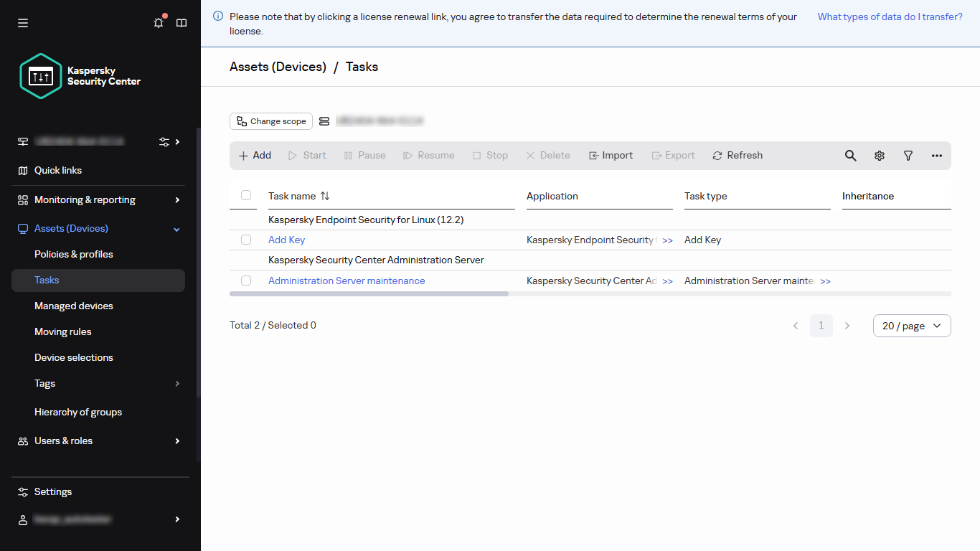Image resolution: width=980 pixels, height=551 pixels.
Task: Open the more options ellipsis icon
Action: coord(936,156)
